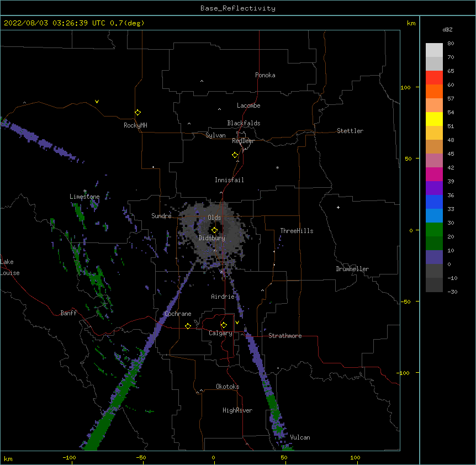The width and height of the screenshot is (476, 465).
Task: Click the purple 10 dBZ legend swatch
Action: (x=434, y=257)
